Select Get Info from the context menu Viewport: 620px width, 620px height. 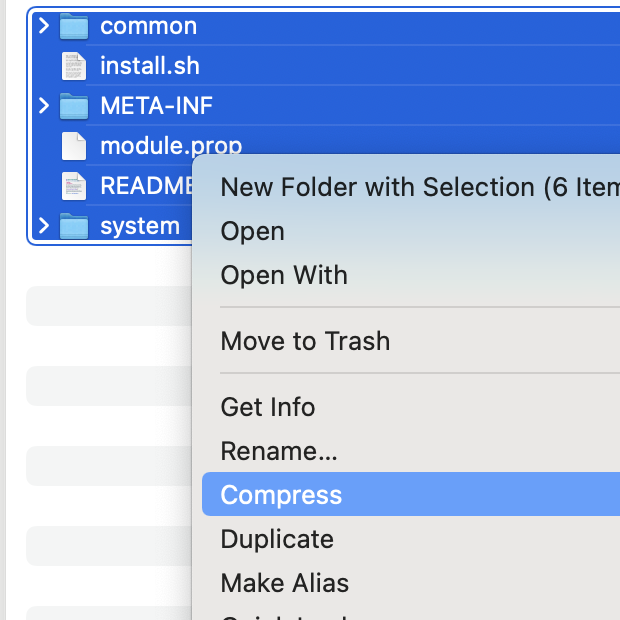click(267, 407)
